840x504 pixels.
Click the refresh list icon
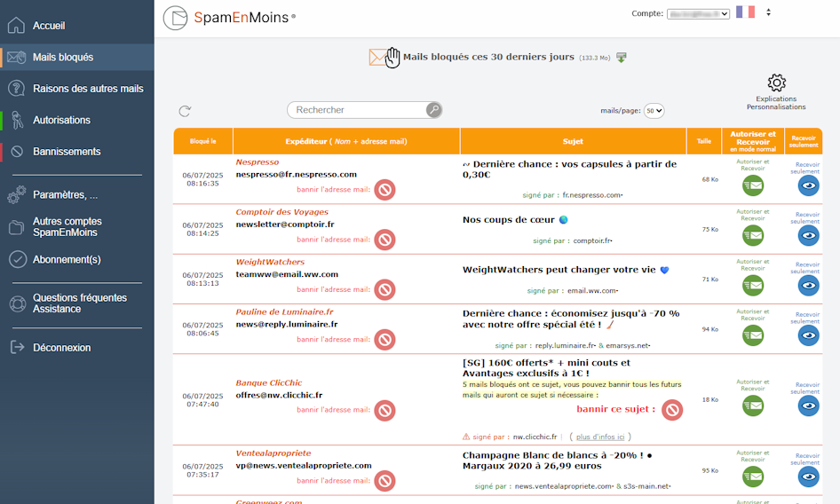tap(185, 111)
